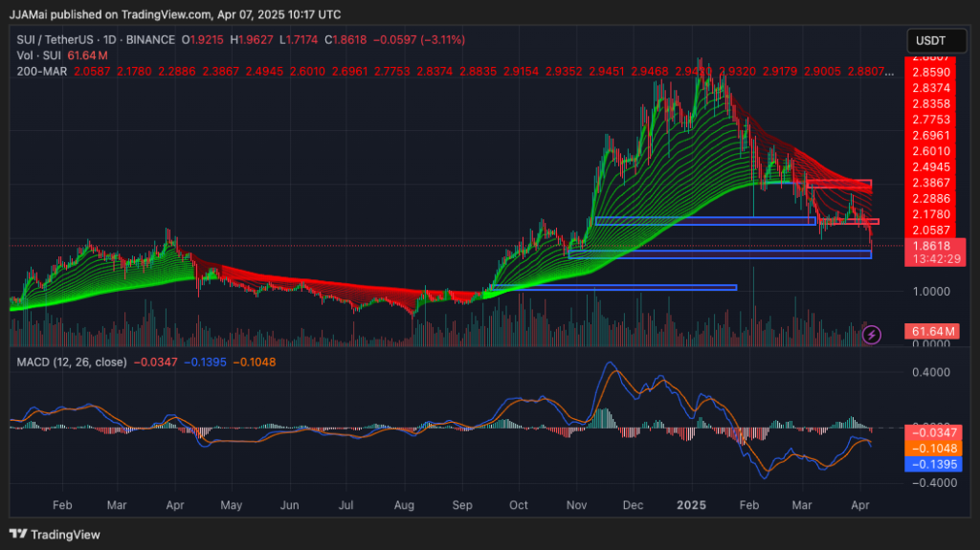
Task: Click the orange signal value label -0.1048
Action: coord(933,448)
